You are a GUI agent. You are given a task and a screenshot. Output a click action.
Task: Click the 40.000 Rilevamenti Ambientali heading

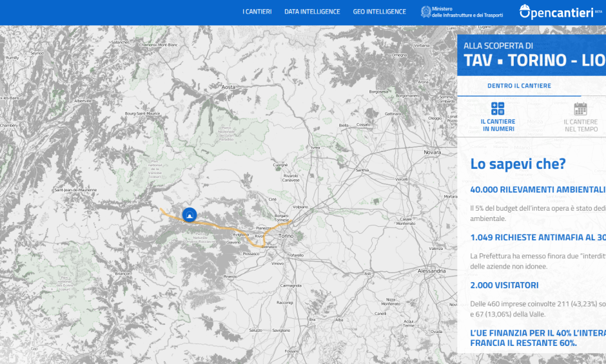[x=538, y=190]
